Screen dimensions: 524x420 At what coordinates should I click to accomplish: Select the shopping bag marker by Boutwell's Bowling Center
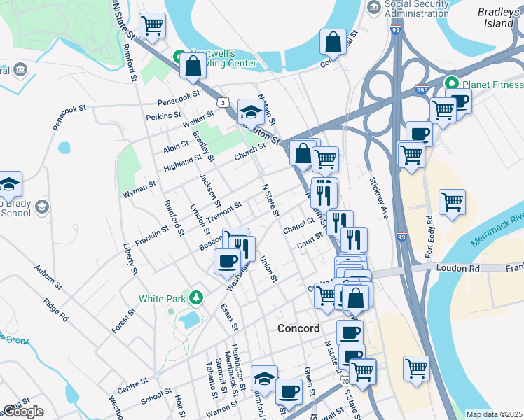(193, 66)
